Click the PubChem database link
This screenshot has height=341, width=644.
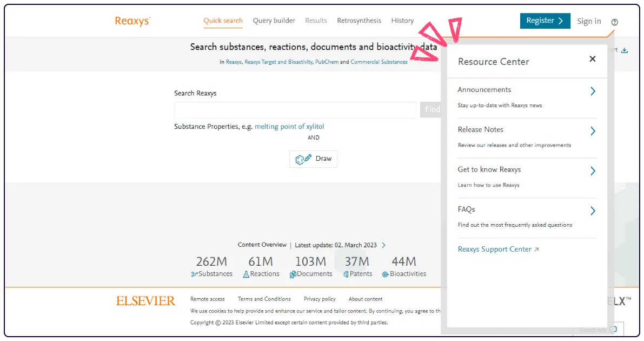[327, 62]
